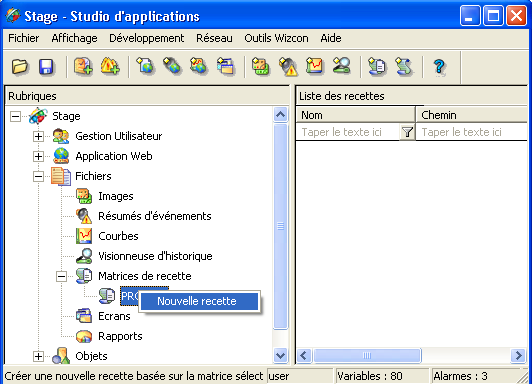Click the tree scrollbar down arrow
The height and width of the screenshot is (384, 532).
280,356
